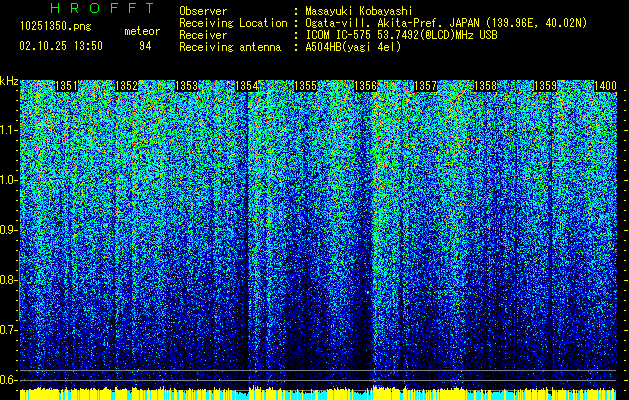Click the 1357 time marker

click(425, 86)
